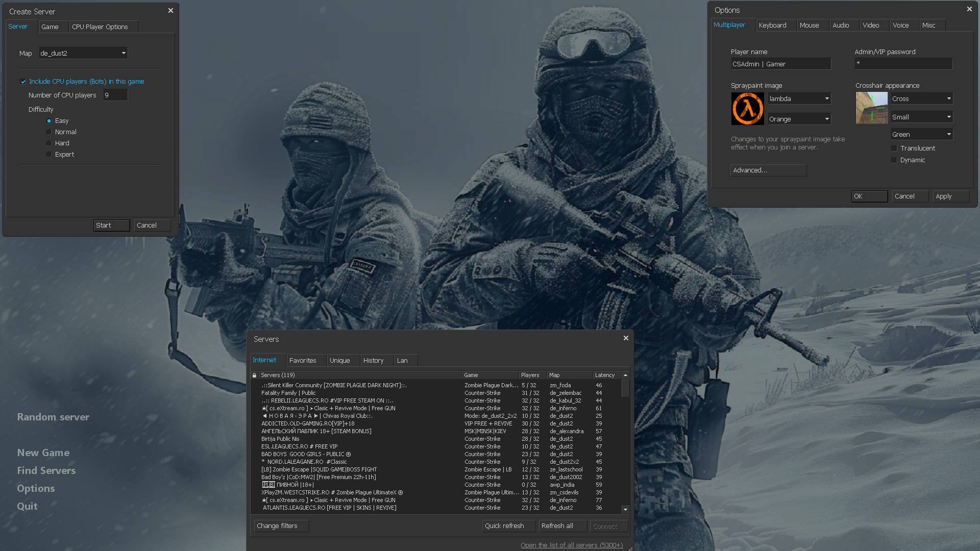Open the list of all servers link
The image size is (980, 551).
coord(572,545)
